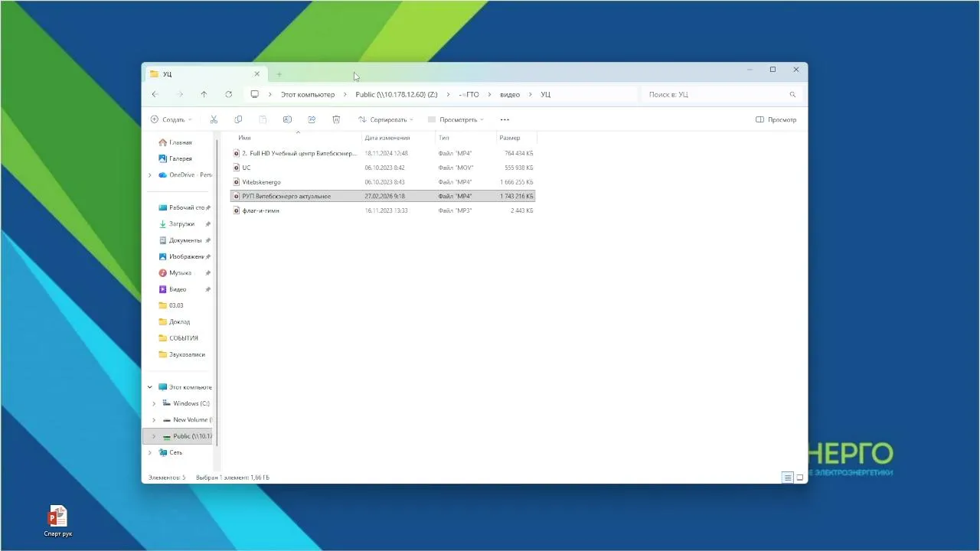
Task: Toggle the Просмотр preview pane
Action: 776,119
